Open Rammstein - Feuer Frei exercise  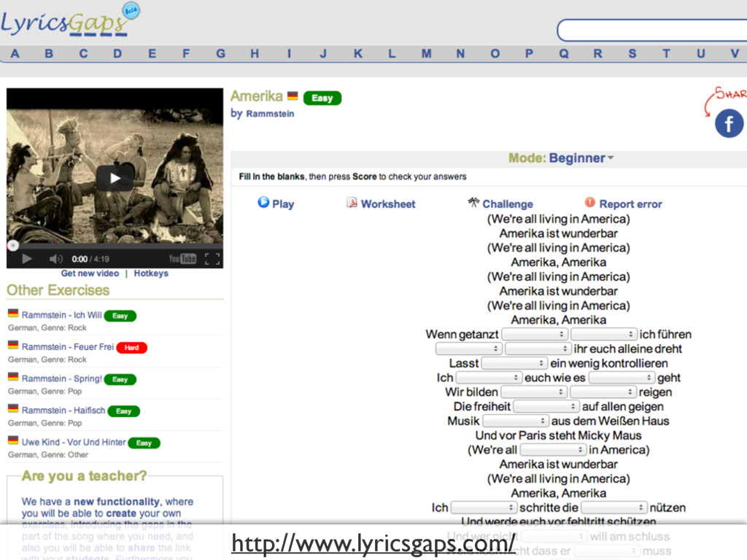coord(68,347)
